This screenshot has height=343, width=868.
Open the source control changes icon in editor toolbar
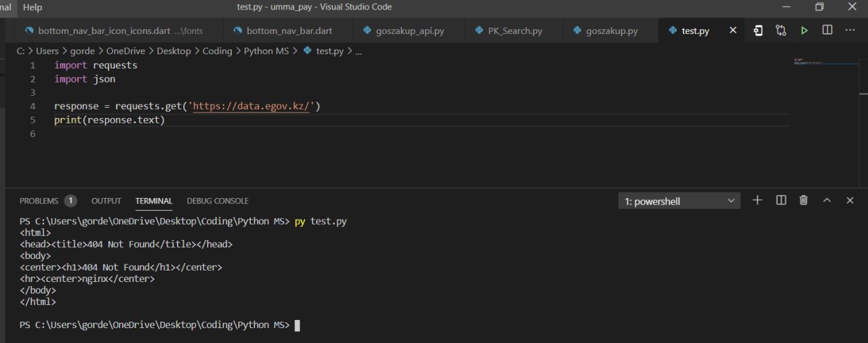[x=781, y=31]
